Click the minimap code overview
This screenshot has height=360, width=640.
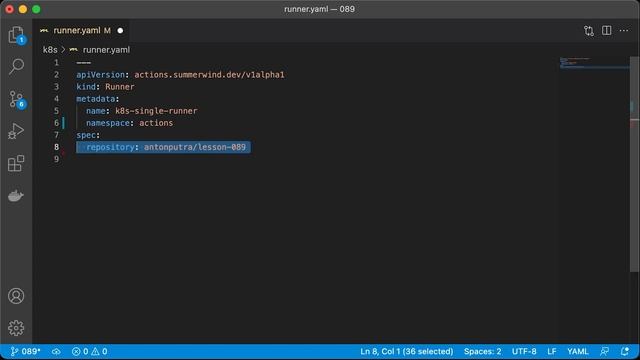click(594, 63)
